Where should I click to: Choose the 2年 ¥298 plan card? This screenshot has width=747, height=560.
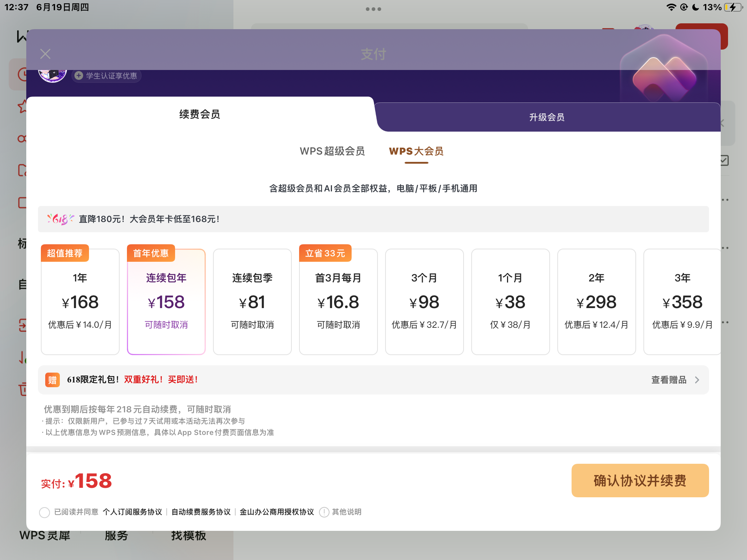[597, 302]
